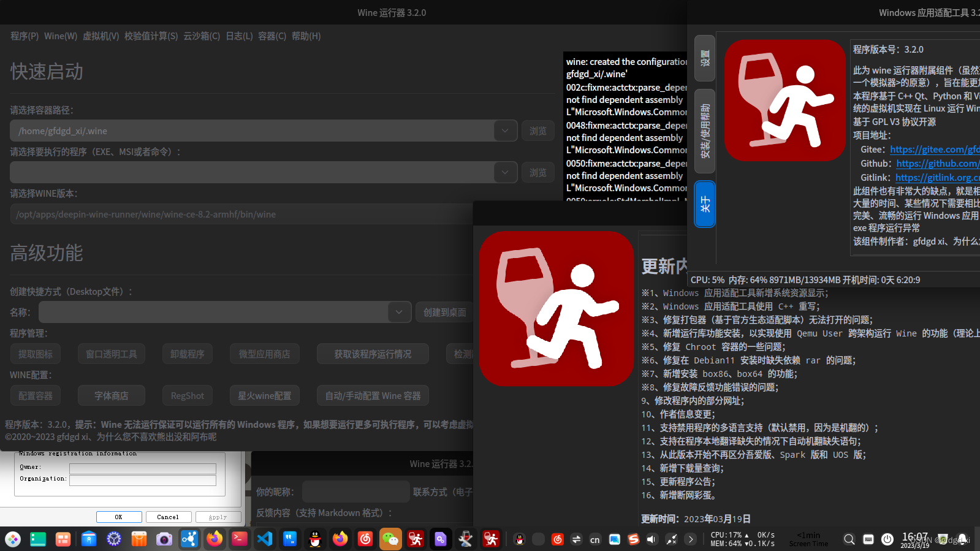
Task: Click OK in the registration dialog
Action: (x=119, y=517)
